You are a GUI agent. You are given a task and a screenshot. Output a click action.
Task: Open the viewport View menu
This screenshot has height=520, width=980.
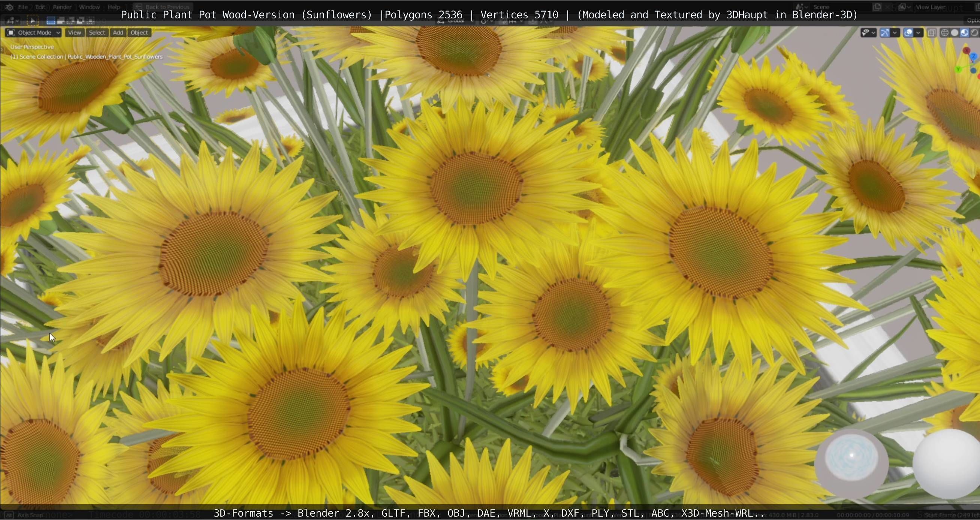click(74, 33)
